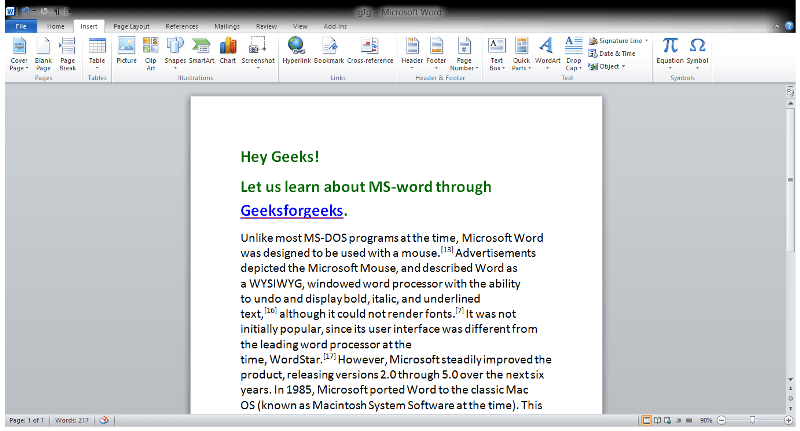800x431 pixels.
Task: Click the zoom slider handle
Action: click(x=753, y=420)
